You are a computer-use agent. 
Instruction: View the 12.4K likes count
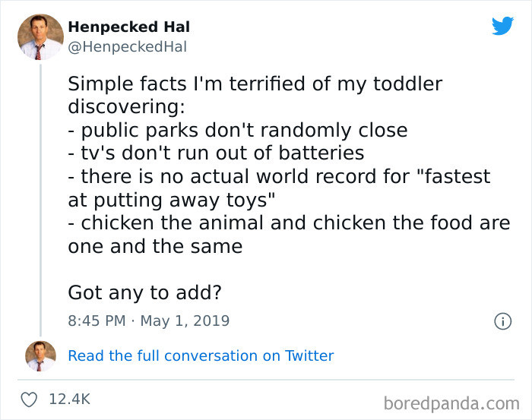pyautogui.click(x=70, y=399)
